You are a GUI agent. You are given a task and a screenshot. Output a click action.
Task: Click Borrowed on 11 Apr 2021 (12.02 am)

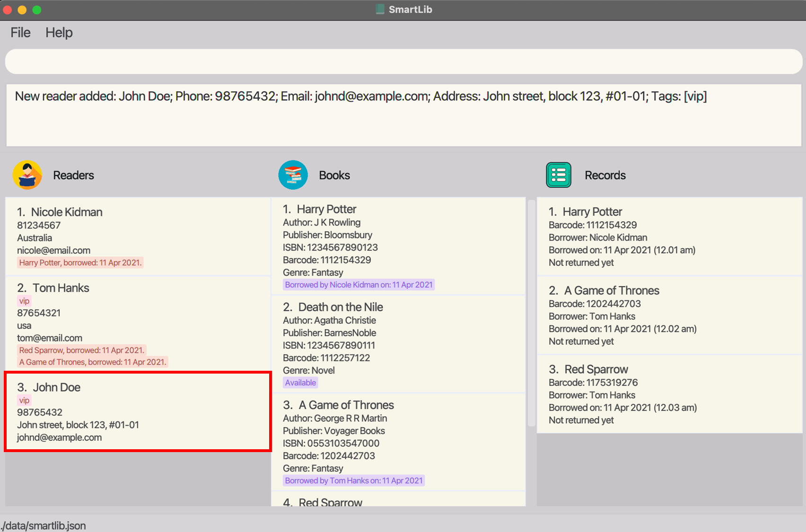[x=622, y=329]
